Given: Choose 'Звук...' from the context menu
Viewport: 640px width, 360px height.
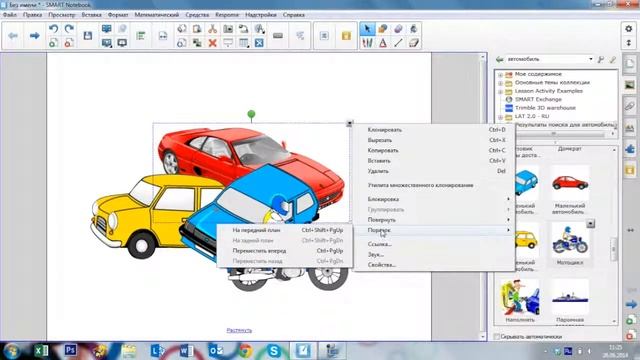Looking at the screenshot, I should pos(434,254).
